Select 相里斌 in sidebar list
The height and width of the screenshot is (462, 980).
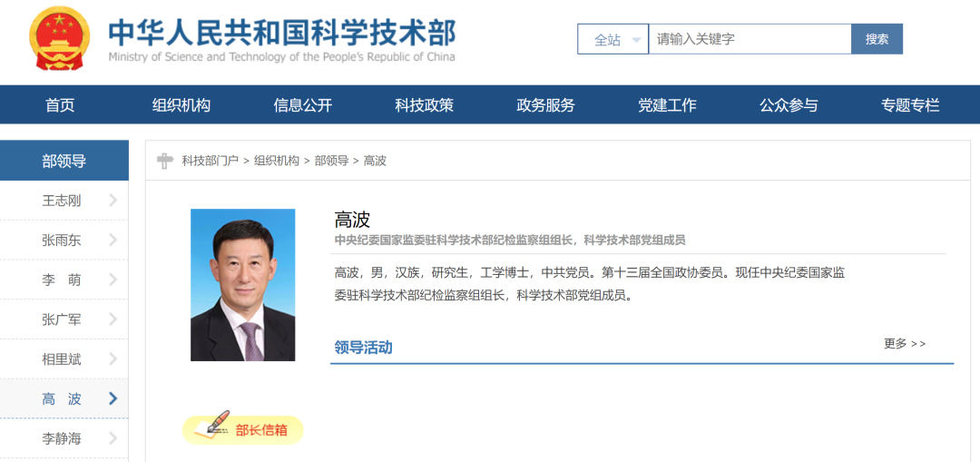tap(64, 359)
